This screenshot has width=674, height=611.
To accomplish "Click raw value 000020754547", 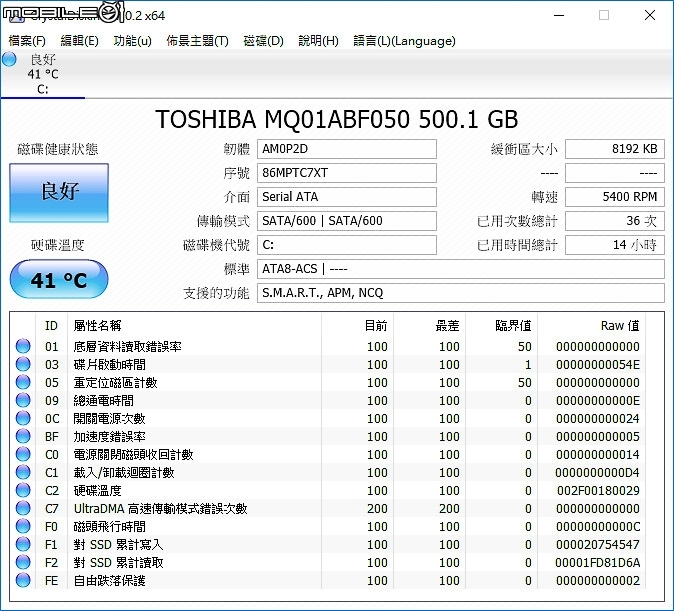I will [x=598, y=545].
